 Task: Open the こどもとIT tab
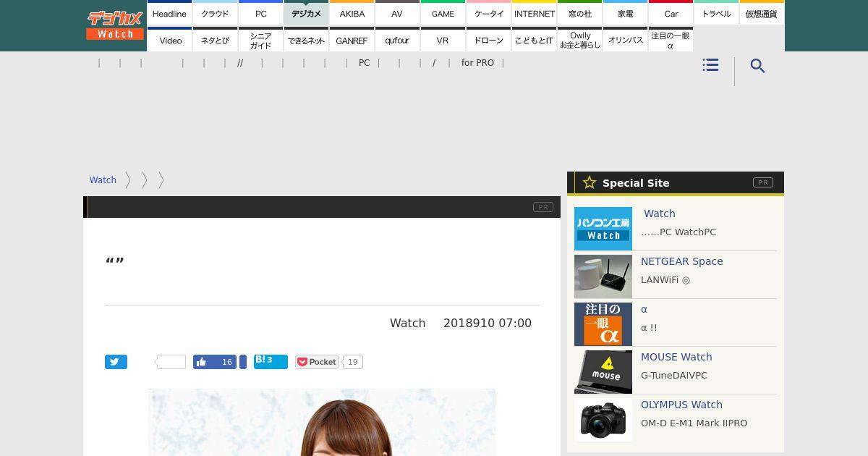pyautogui.click(x=534, y=40)
